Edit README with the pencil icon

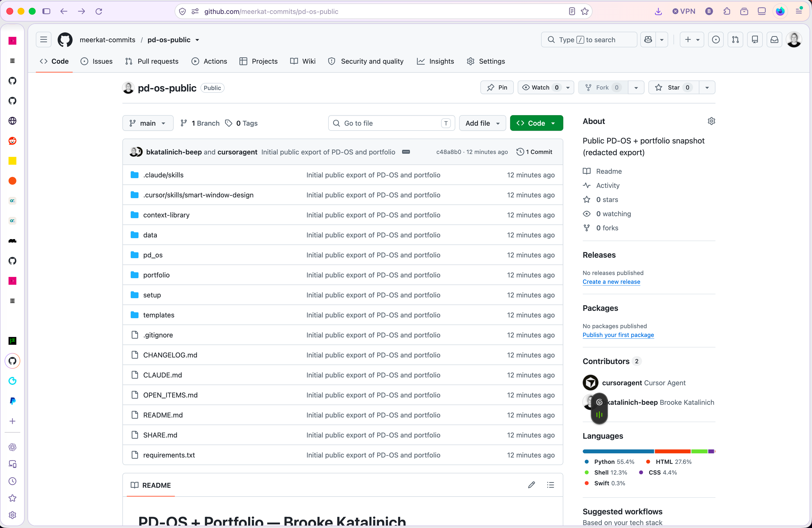click(x=532, y=485)
